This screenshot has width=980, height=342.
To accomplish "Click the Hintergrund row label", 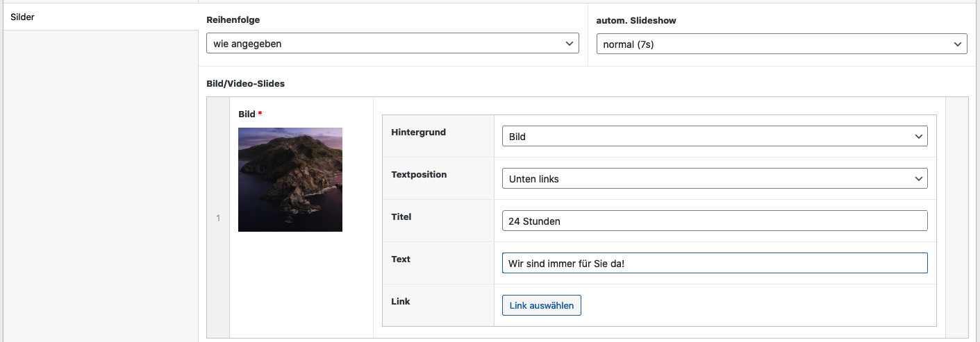I will coord(419,132).
